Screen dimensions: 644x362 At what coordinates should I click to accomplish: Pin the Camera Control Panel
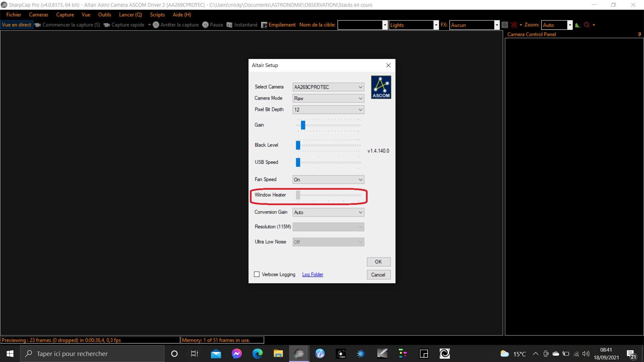639,34
